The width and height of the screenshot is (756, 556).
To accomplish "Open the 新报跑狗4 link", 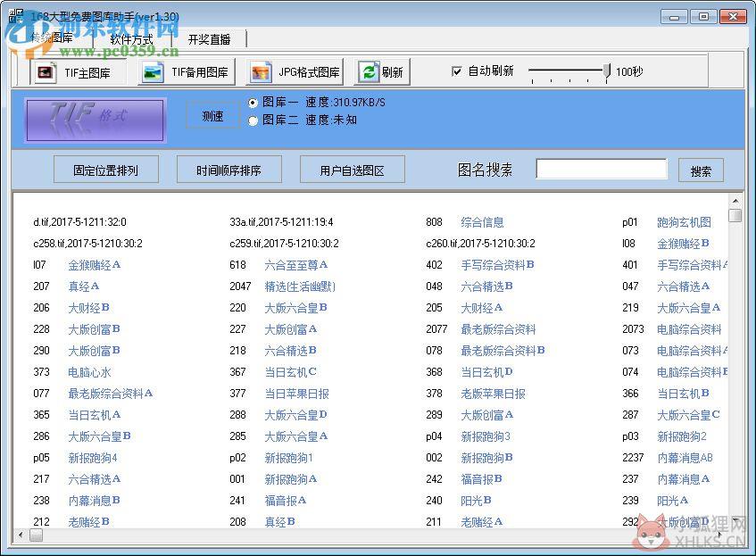I will pyautogui.click(x=93, y=458).
